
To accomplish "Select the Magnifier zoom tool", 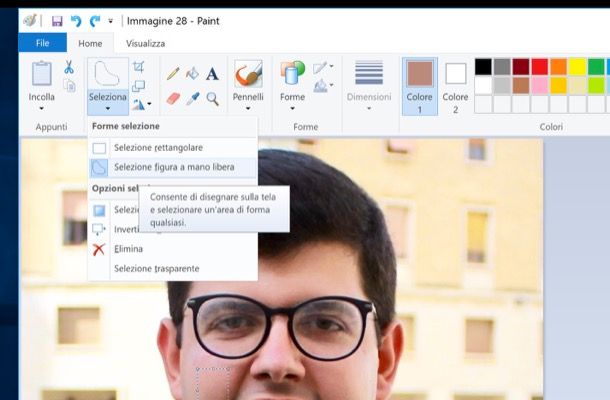I will click(x=212, y=99).
